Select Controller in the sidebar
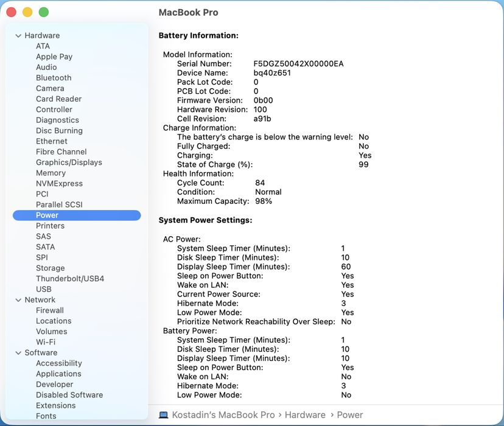 (x=54, y=110)
